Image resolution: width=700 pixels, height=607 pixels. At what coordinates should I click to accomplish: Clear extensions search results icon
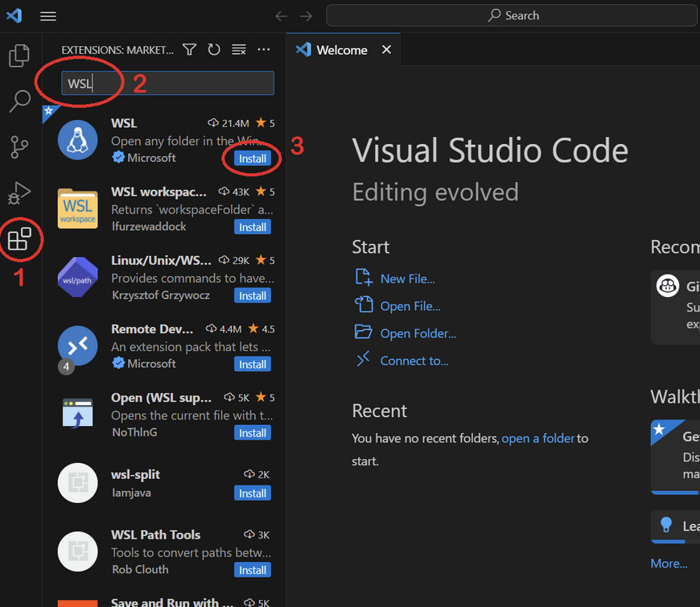(239, 50)
